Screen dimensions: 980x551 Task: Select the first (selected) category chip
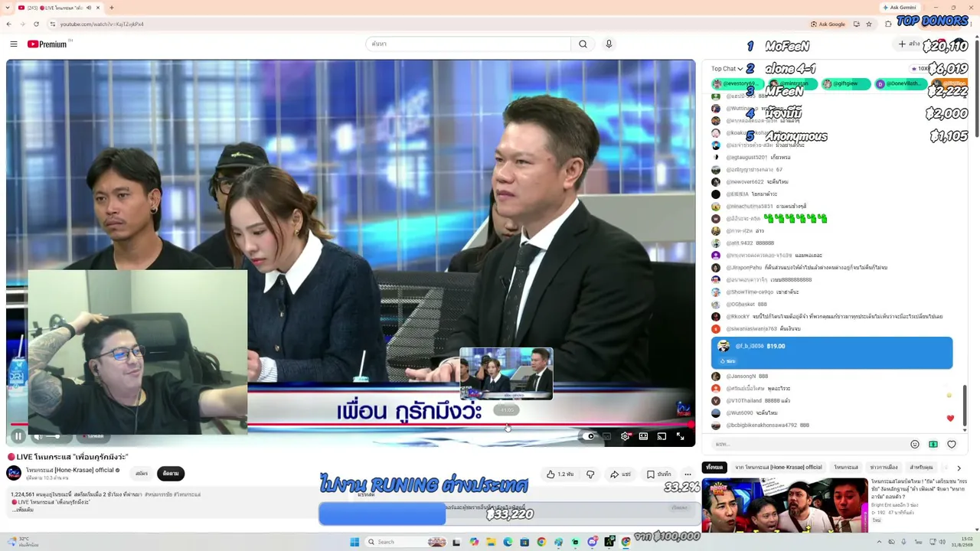tap(714, 468)
